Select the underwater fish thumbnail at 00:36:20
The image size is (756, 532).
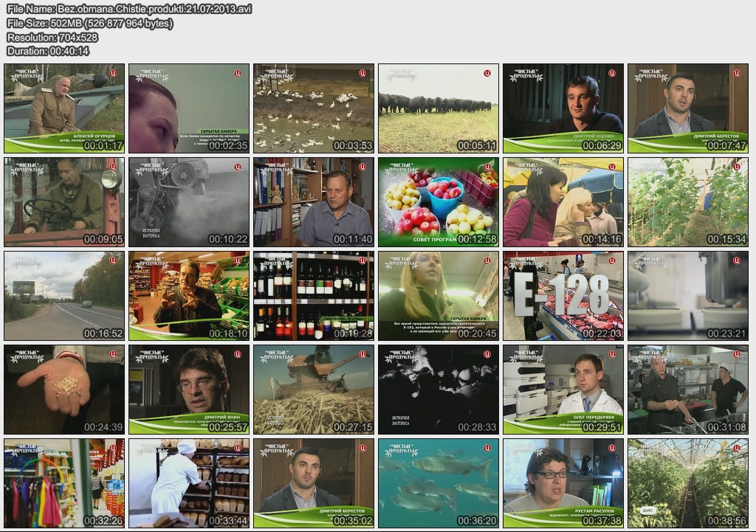point(439,483)
